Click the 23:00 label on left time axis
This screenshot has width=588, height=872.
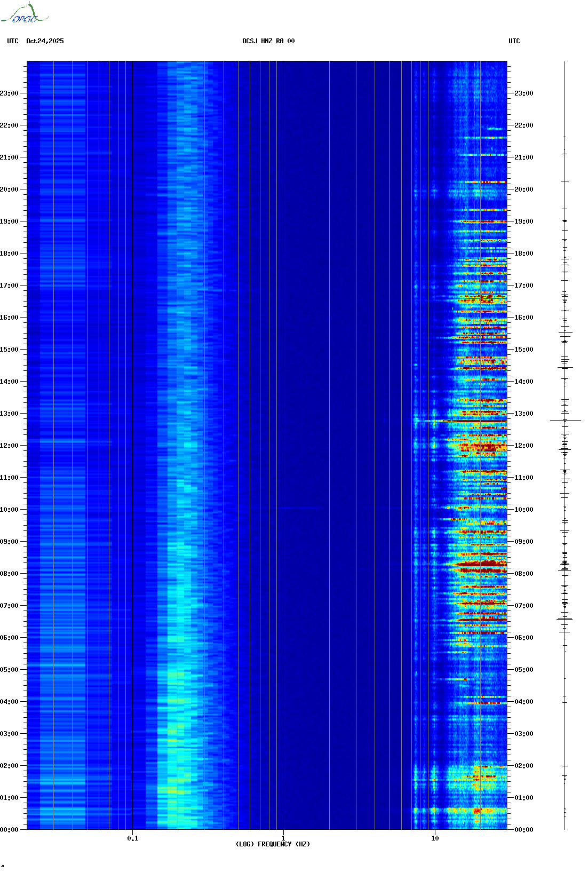click(9, 93)
